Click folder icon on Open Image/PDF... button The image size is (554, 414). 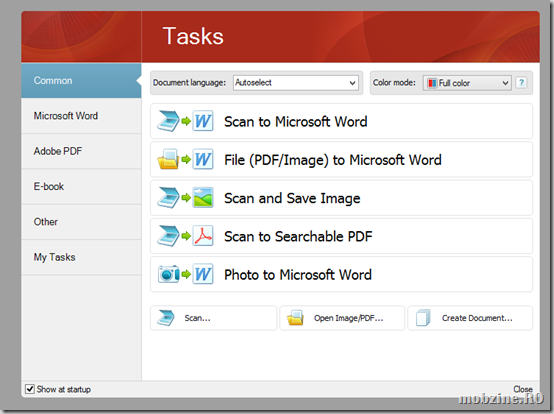[295, 318]
